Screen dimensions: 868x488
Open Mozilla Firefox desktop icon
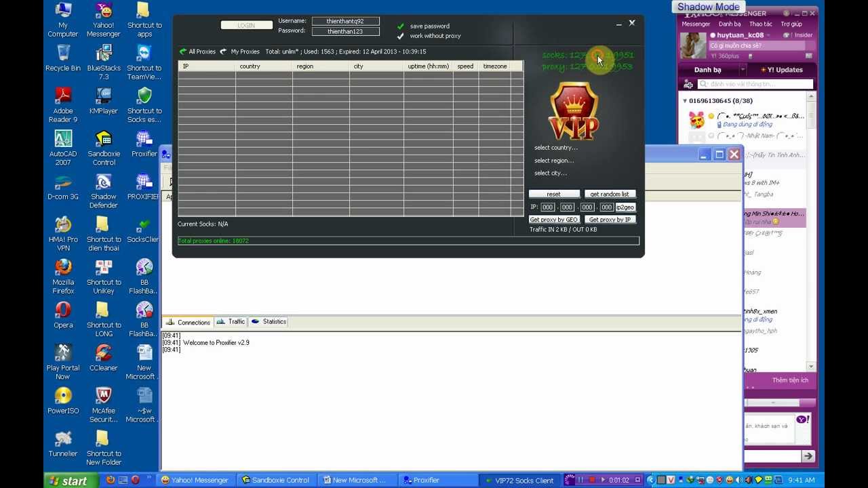(x=63, y=276)
